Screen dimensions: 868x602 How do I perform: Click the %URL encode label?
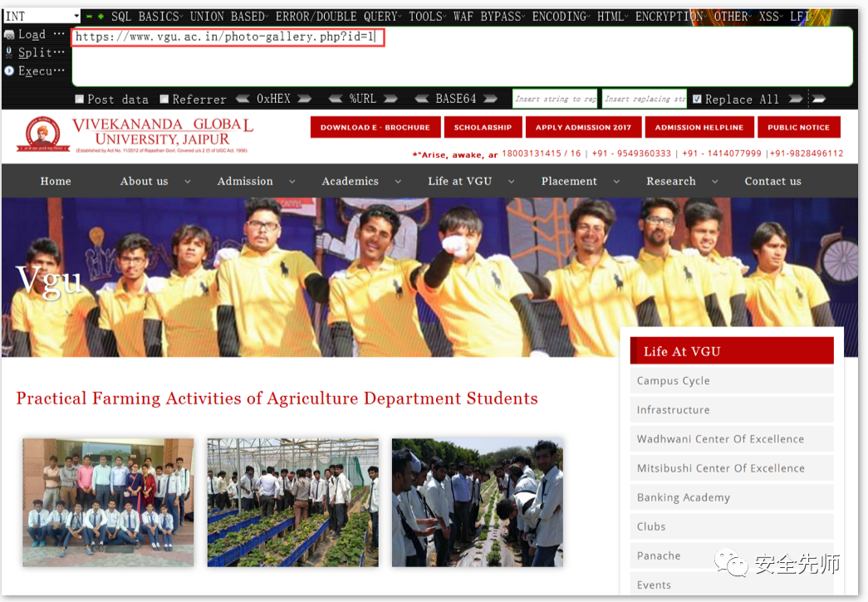[x=363, y=99]
